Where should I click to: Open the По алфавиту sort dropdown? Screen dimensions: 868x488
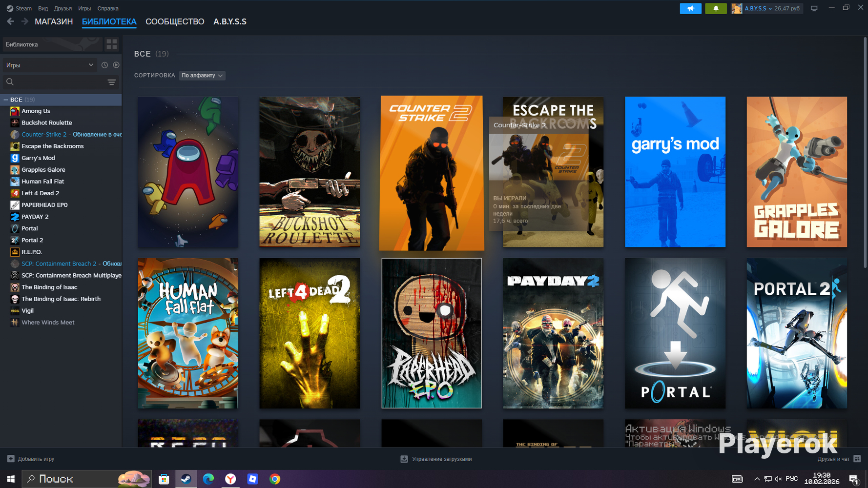202,76
